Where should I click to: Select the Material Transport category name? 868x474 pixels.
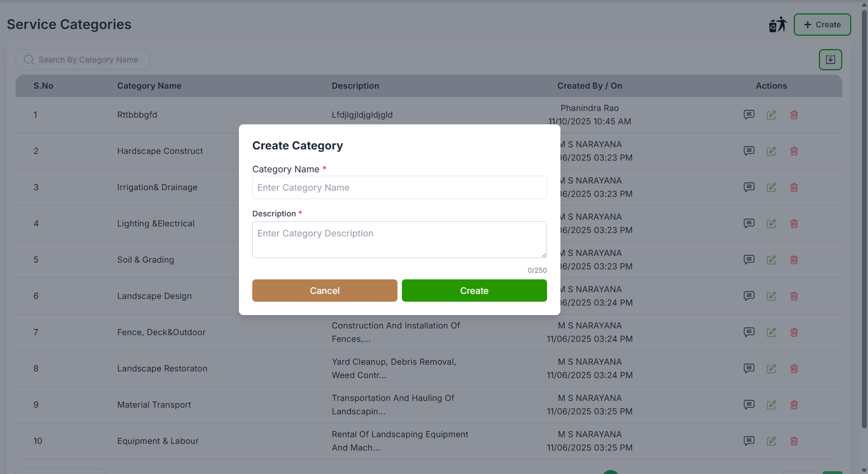[x=154, y=405]
